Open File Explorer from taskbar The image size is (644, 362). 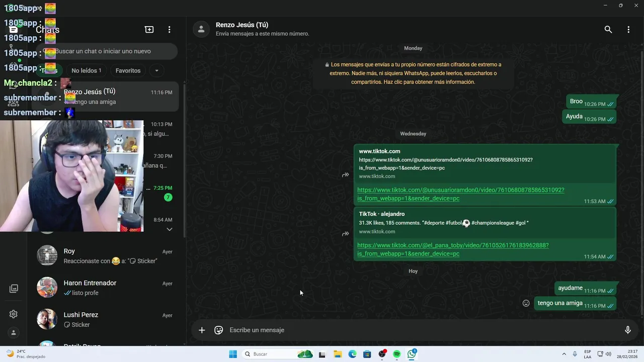tap(338, 354)
